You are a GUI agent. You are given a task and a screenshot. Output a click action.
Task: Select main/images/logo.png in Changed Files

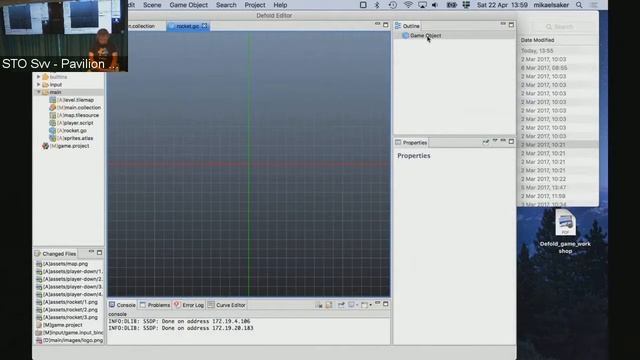click(x=73, y=340)
